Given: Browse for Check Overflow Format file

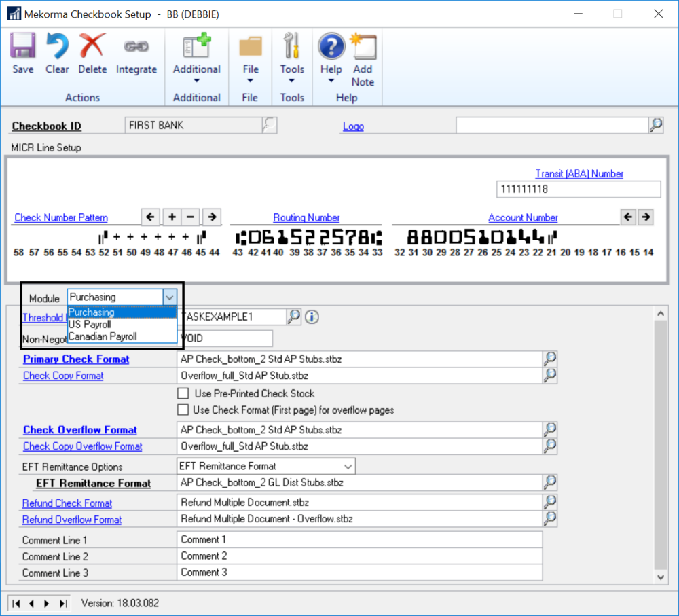Looking at the screenshot, I should pos(550,429).
